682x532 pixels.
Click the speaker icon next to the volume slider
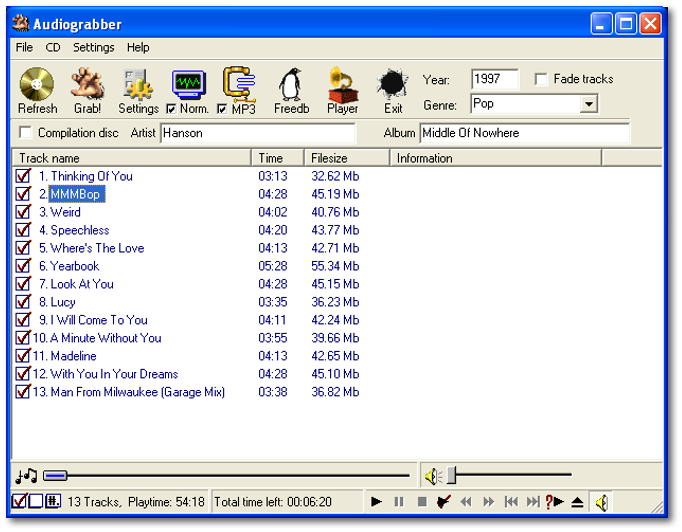[x=433, y=476]
